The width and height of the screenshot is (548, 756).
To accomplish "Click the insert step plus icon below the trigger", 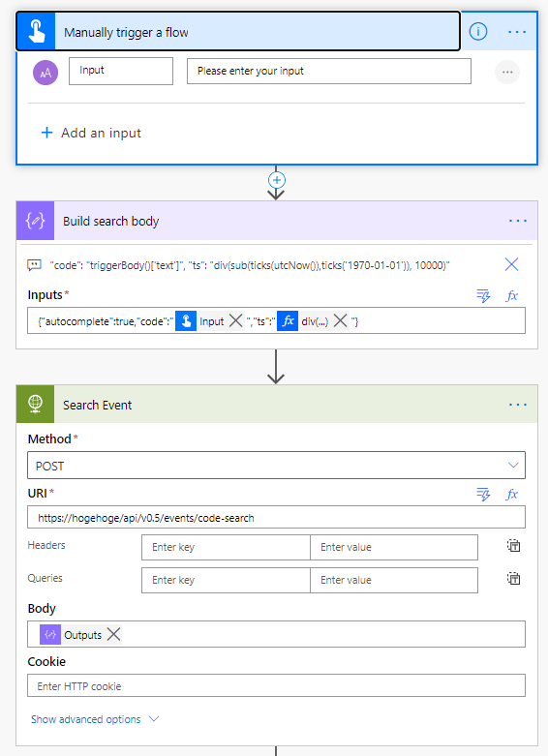I will pos(276,180).
